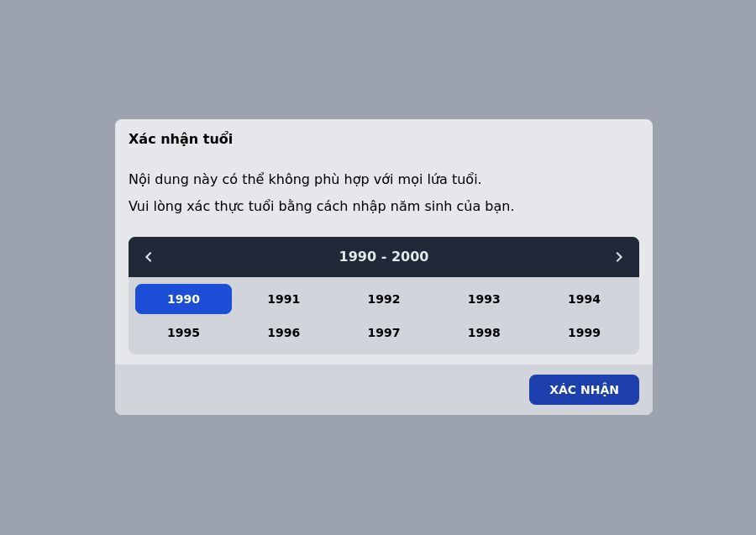Go to the previous decade range
The image size is (756, 535).
149,257
